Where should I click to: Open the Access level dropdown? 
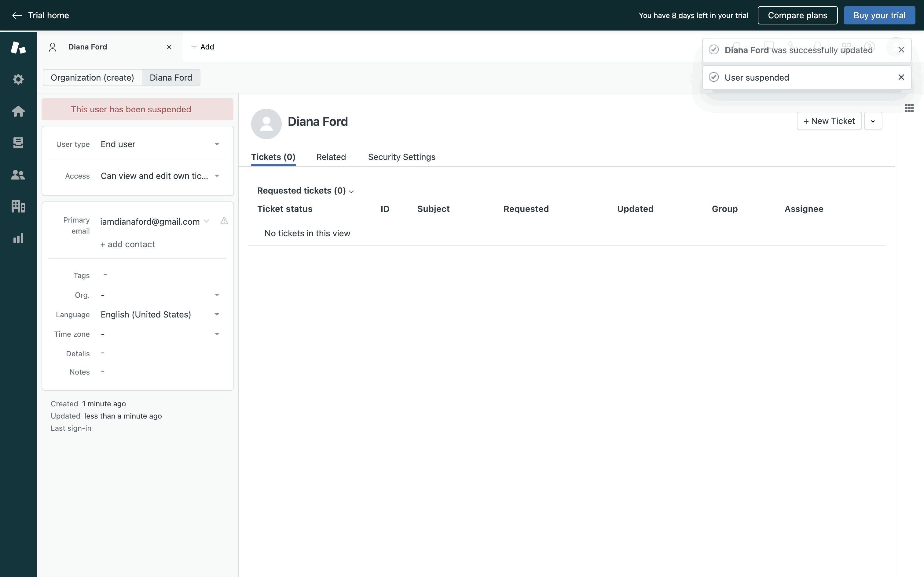pyautogui.click(x=217, y=176)
